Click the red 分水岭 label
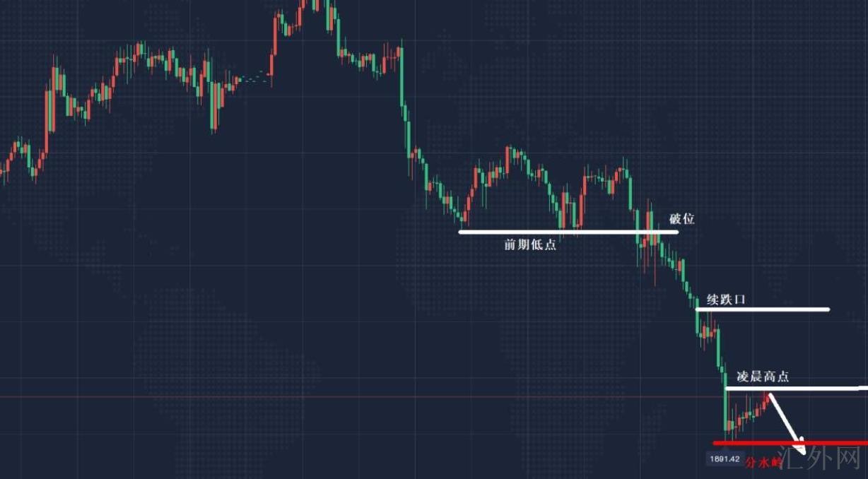The width and height of the screenshot is (868, 479). click(x=765, y=462)
